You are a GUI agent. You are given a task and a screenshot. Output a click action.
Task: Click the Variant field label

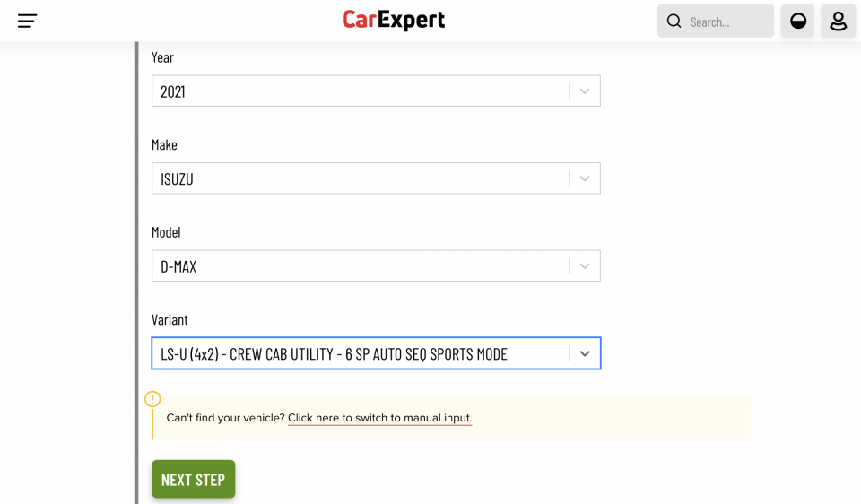(170, 320)
